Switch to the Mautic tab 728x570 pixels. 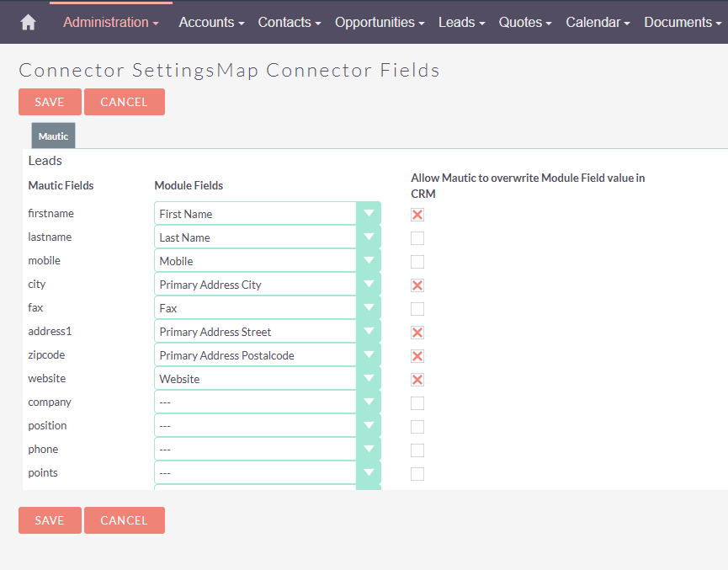coord(53,136)
